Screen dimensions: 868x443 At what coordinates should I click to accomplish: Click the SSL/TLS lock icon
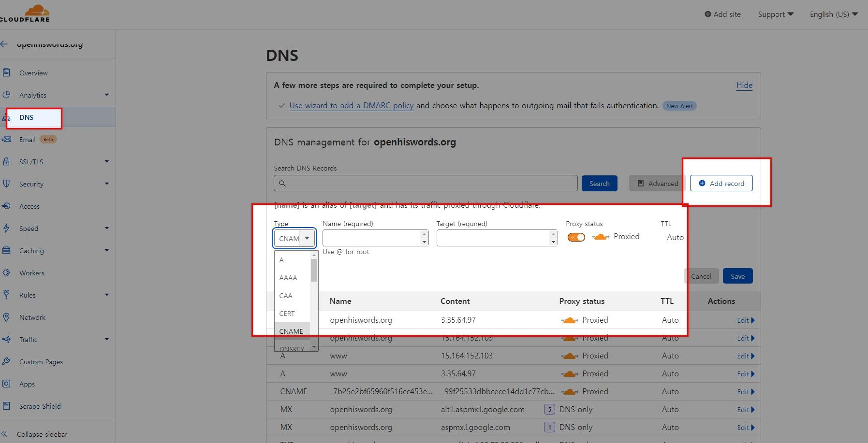pos(6,162)
